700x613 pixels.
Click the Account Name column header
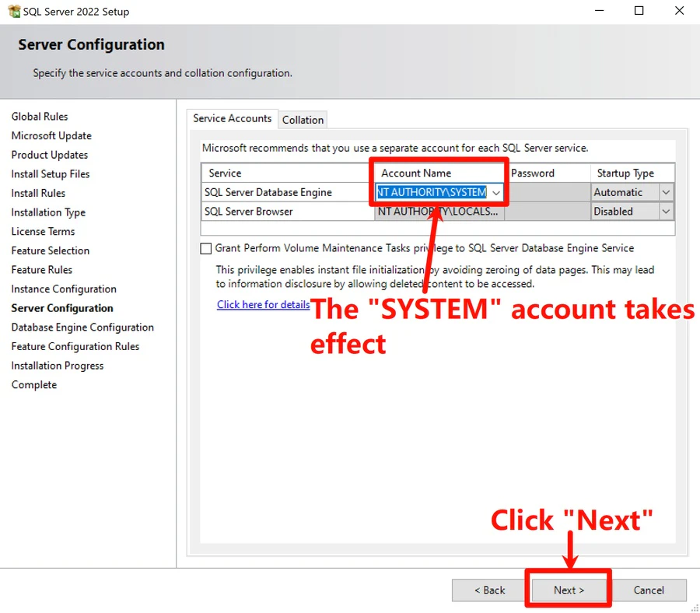pyautogui.click(x=439, y=173)
